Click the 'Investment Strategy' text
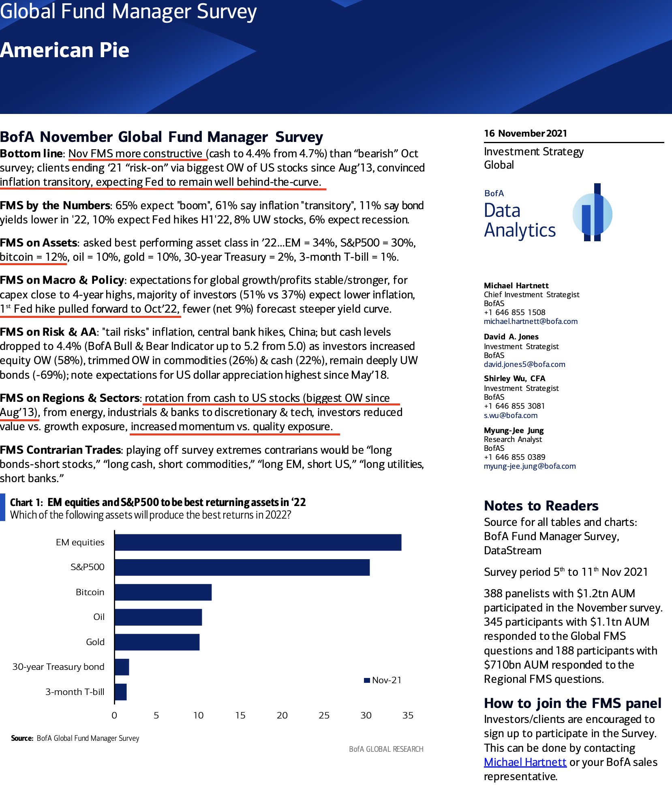Viewport: 672px width, 785px height. click(534, 152)
